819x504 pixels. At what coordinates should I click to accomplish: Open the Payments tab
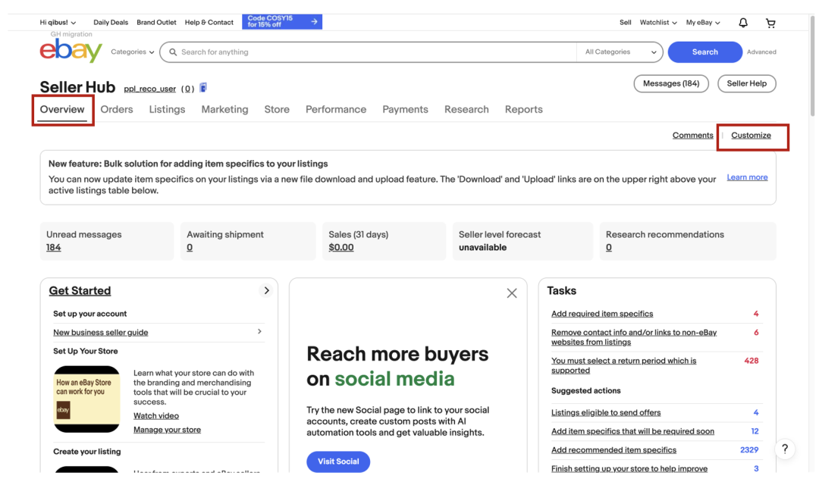point(405,109)
